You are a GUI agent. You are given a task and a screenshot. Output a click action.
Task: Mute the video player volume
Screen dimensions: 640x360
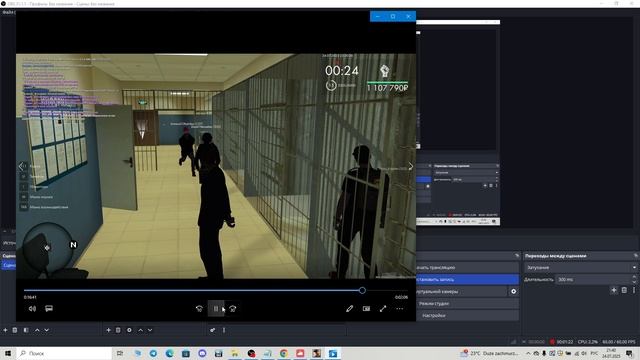32,309
